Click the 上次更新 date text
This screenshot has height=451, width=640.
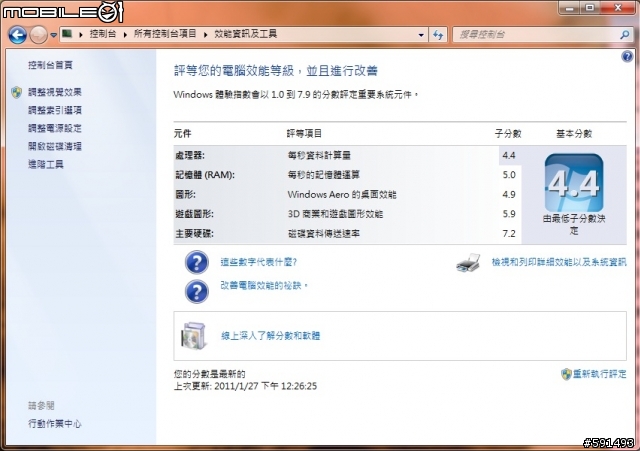coord(245,386)
